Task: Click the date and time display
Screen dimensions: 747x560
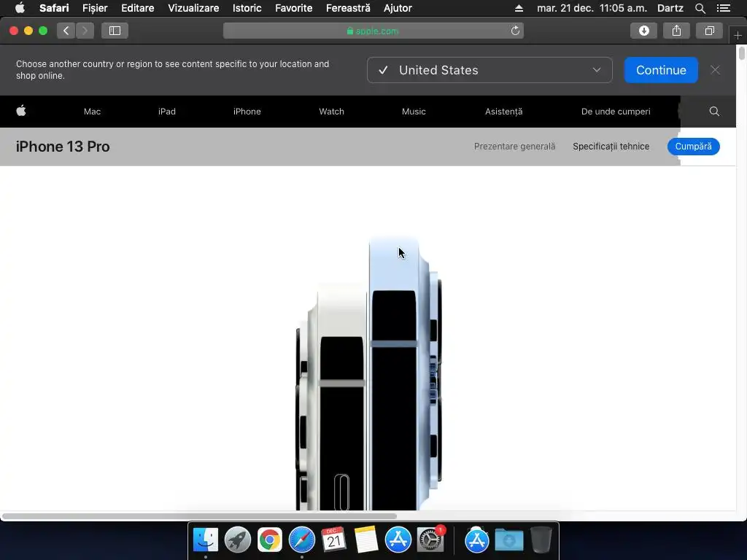Action: click(x=592, y=8)
